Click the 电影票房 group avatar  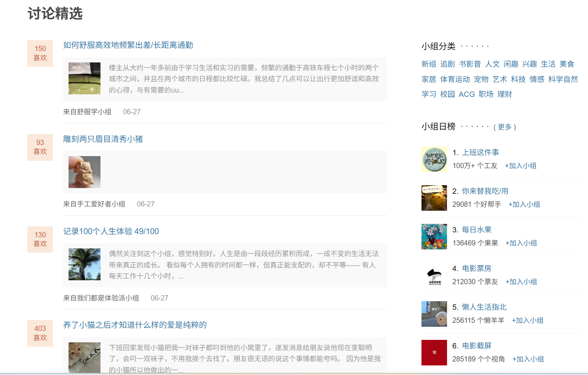tap(434, 275)
